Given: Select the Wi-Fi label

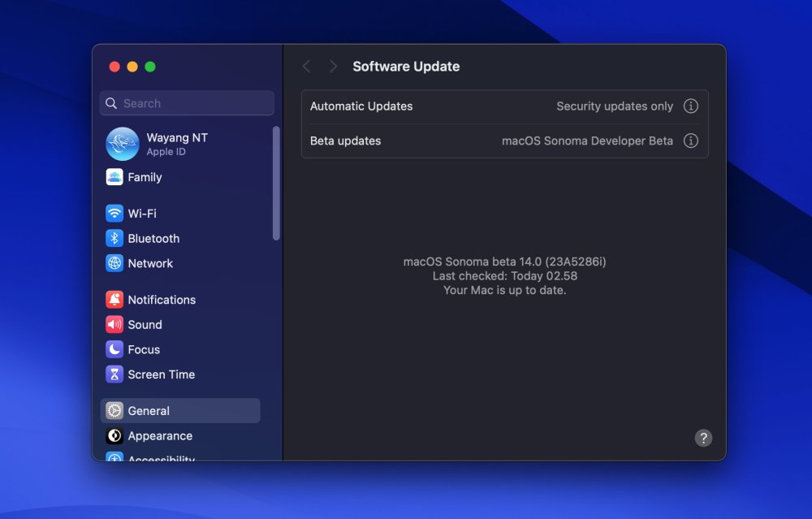Looking at the screenshot, I should (142, 214).
